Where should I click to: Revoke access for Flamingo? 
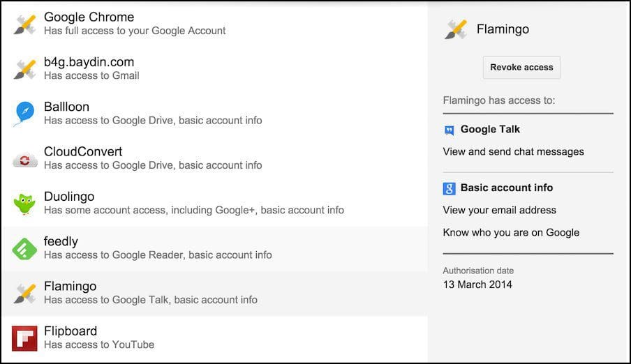pos(521,67)
